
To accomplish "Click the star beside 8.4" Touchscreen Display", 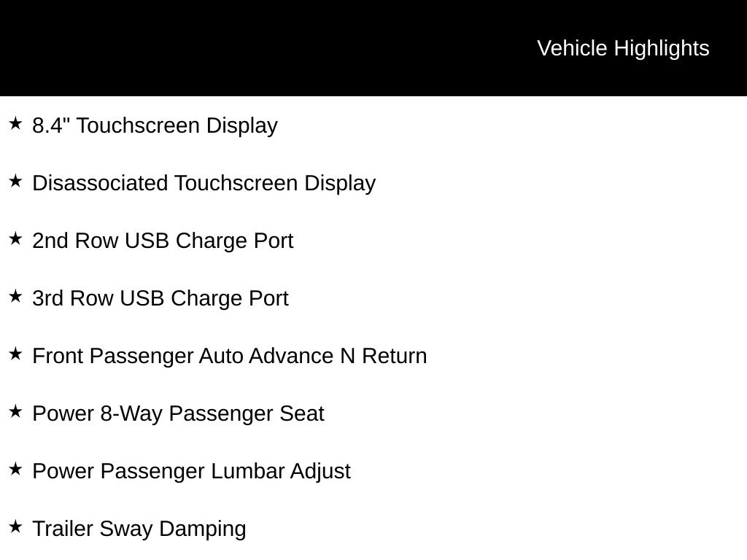I will [15, 123].
